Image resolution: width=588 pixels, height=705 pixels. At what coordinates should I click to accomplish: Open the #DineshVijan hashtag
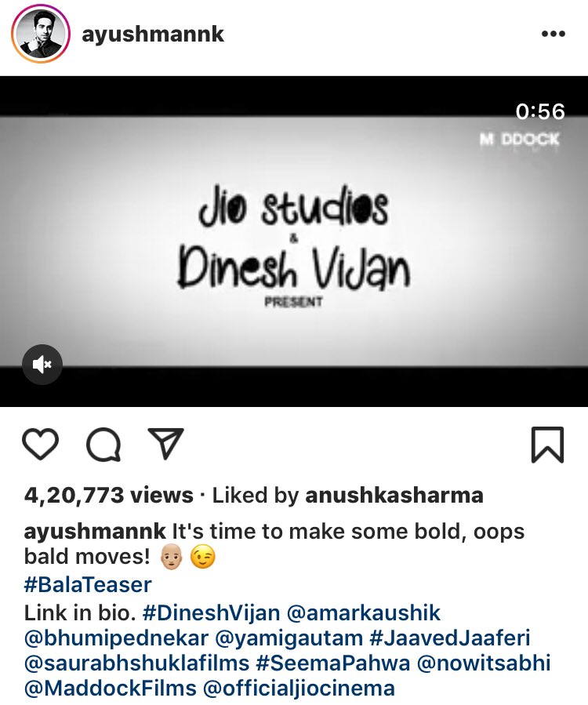(211, 612)
